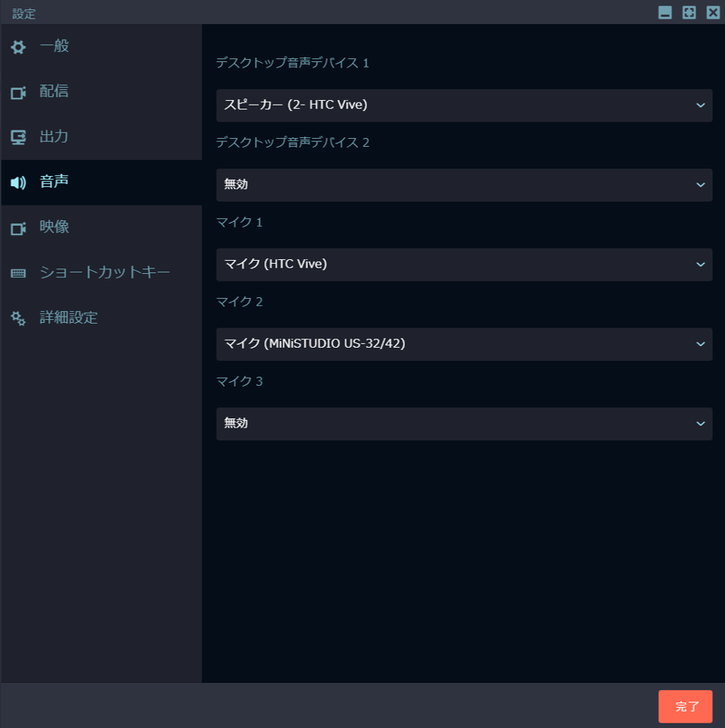725x728 pixels.
Task: Close the 設定 window
Action: (713, 12)
